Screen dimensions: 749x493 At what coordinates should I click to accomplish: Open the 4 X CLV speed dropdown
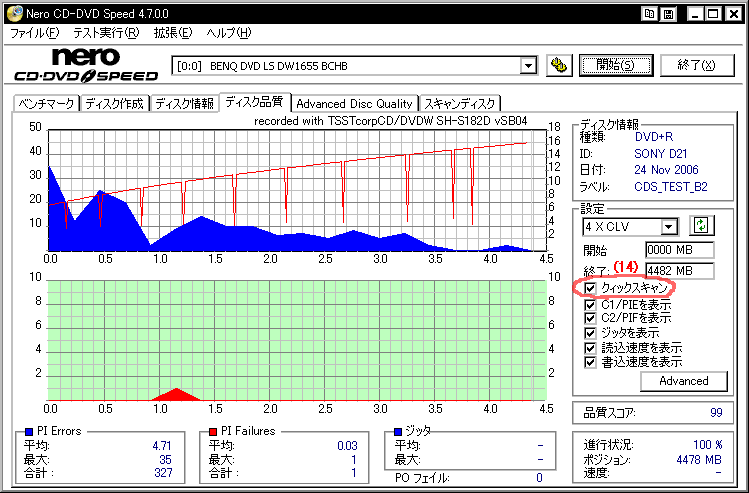(x=669, y=226)
